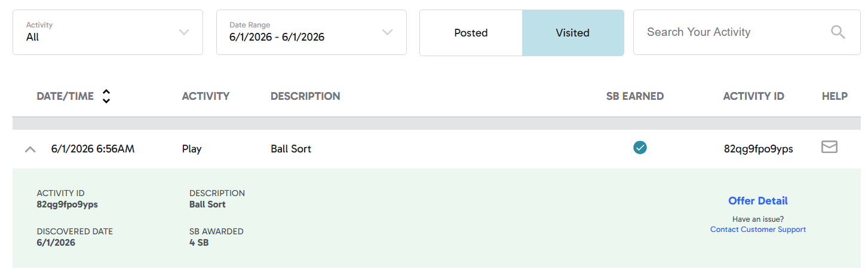The height and width of the screenshot is (275, 868).
Task: Focus the Search Your Activity field
Action: coord(729,32)
